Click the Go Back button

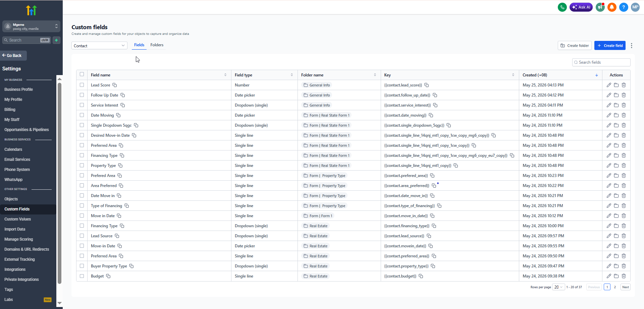(14, 56)
